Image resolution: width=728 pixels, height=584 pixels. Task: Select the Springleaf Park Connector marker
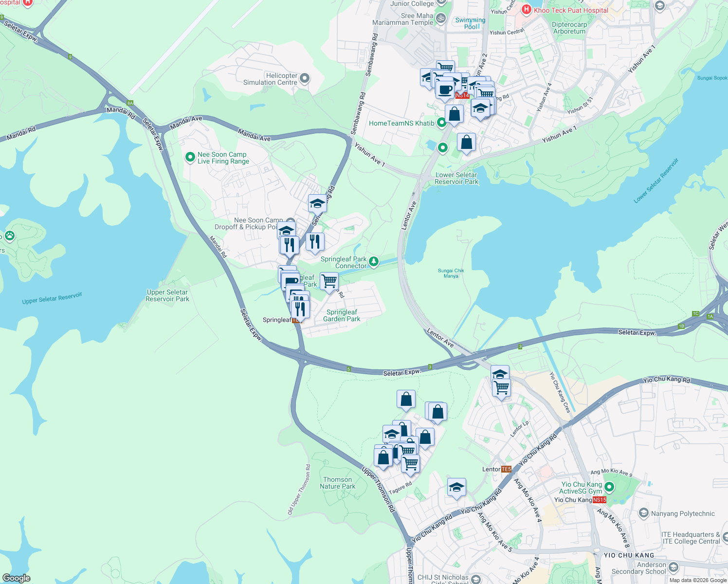pyautogui.click(x=373, y=261)
